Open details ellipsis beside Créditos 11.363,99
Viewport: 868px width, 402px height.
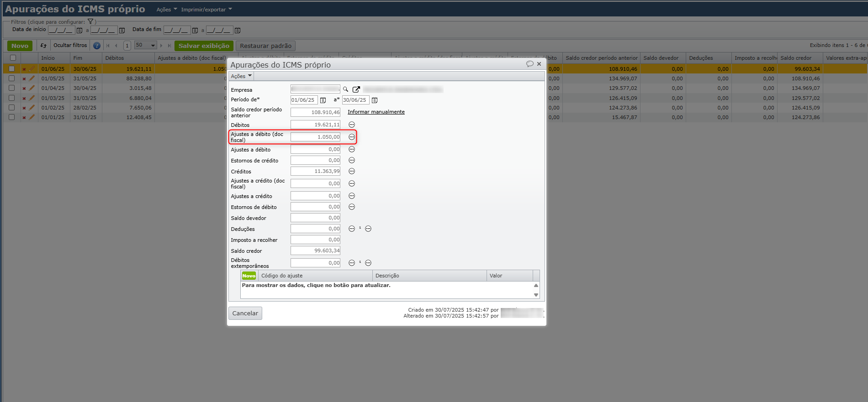pyautogui.click(x=352, y=171)
